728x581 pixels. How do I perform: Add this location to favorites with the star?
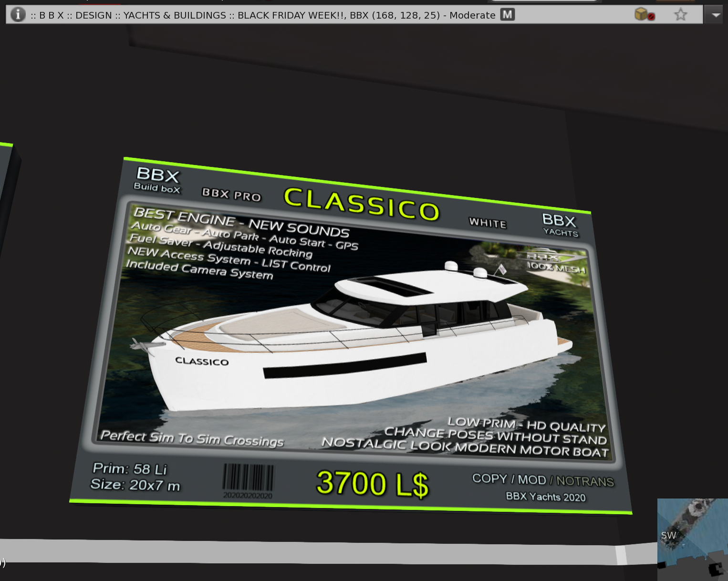[x=681, y=15]
